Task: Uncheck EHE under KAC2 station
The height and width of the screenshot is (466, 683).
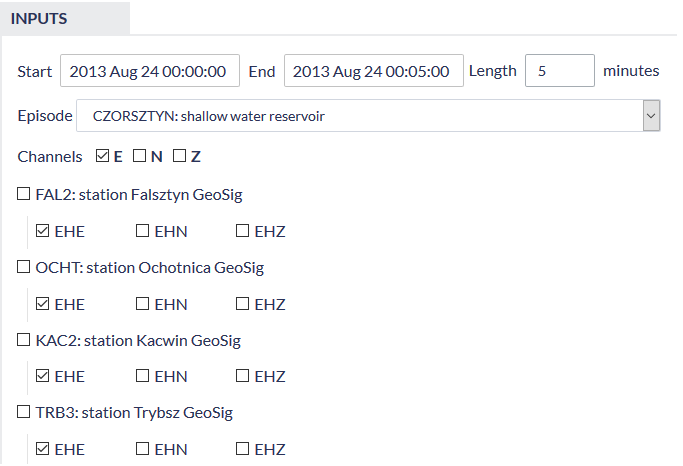Action: point(42,375)
